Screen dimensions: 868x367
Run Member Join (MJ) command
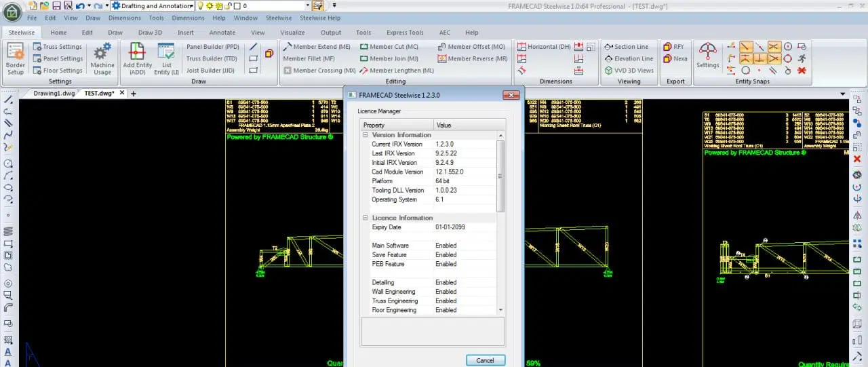point(389,58)
